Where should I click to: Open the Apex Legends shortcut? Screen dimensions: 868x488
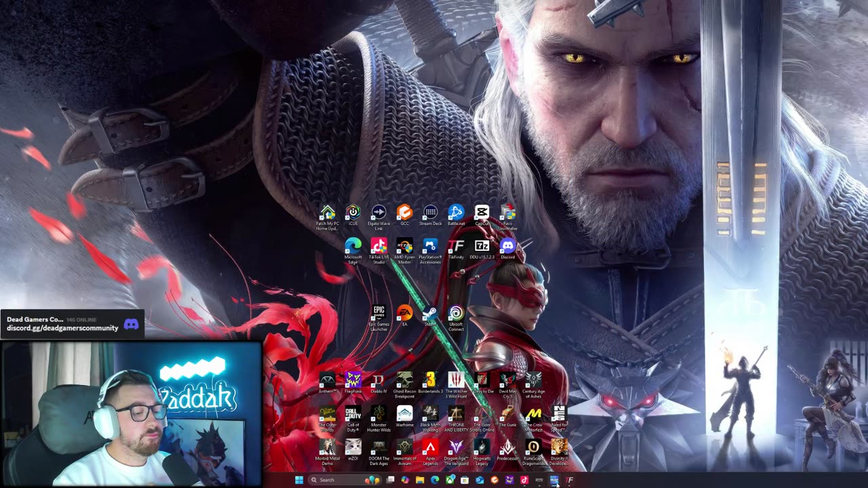[430, 452]
